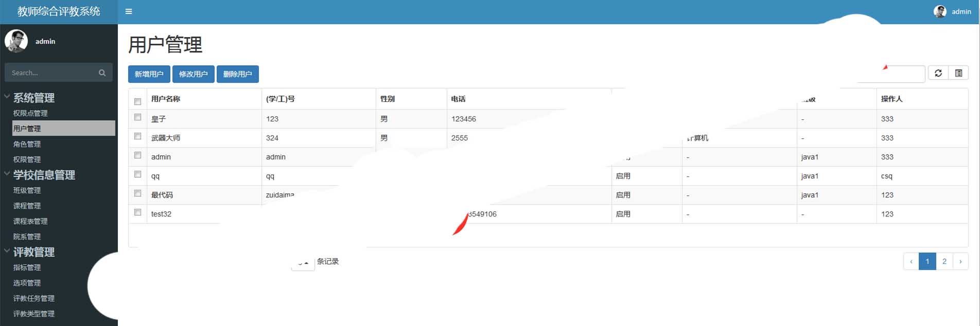Click the column list view icon
The width and height of the screenshot is (980, 326).
958,73
